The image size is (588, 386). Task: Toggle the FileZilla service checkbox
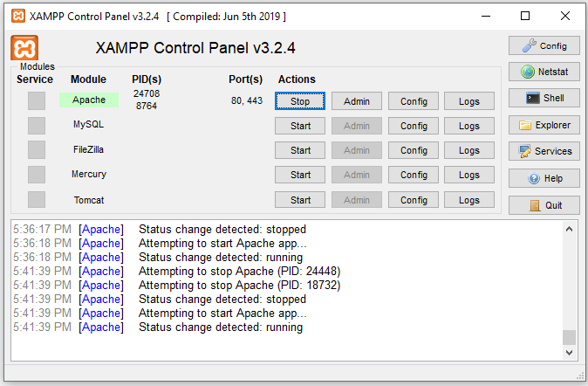pos(37,150)
